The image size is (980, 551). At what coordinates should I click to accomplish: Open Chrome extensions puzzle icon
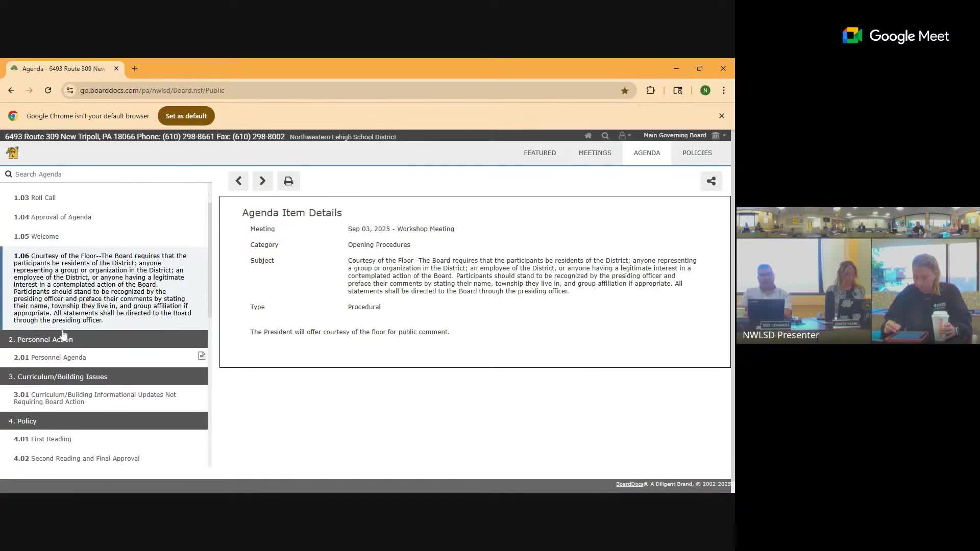[650, 90]
